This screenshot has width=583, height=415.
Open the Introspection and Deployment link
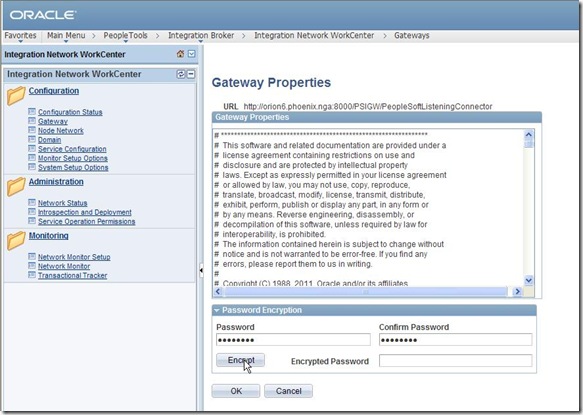point(85,212)
